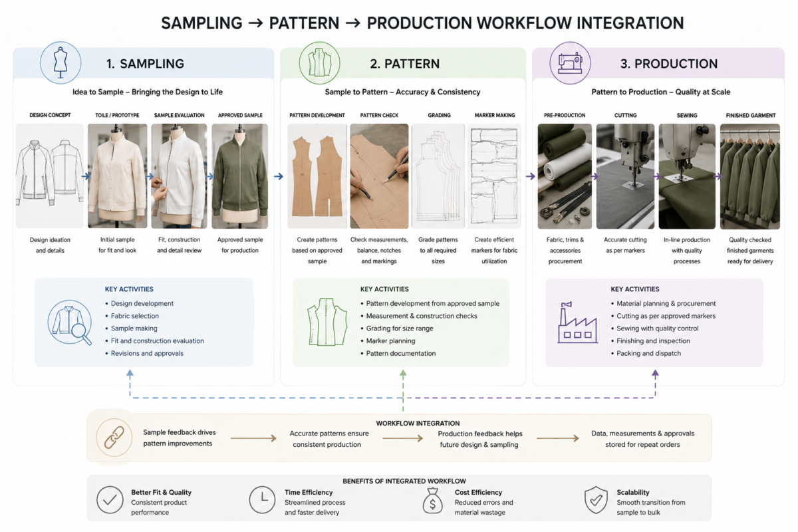Click the green pattern block Key Activities icon
Image resolution: width=798 pixels, height=532 pixels.
(327, 322)
